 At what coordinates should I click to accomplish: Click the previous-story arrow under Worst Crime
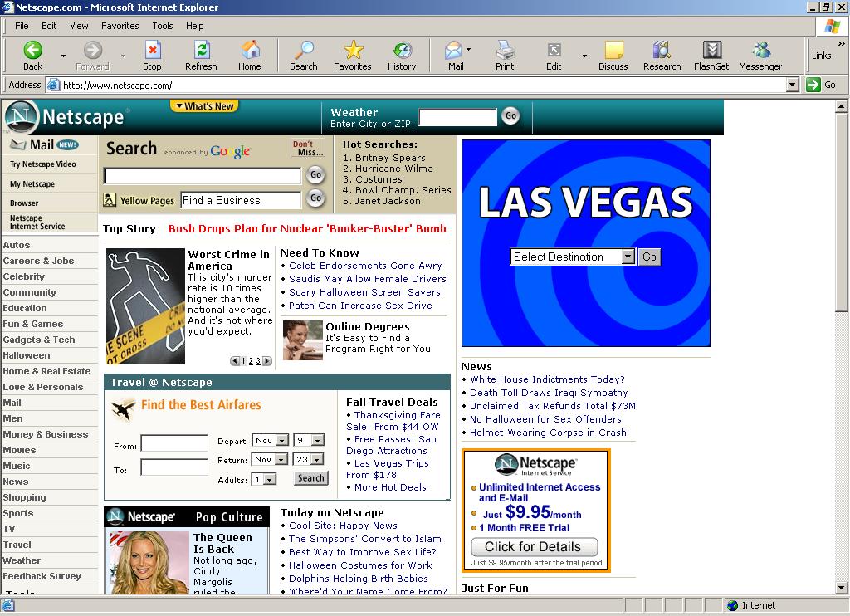point(235,360)
